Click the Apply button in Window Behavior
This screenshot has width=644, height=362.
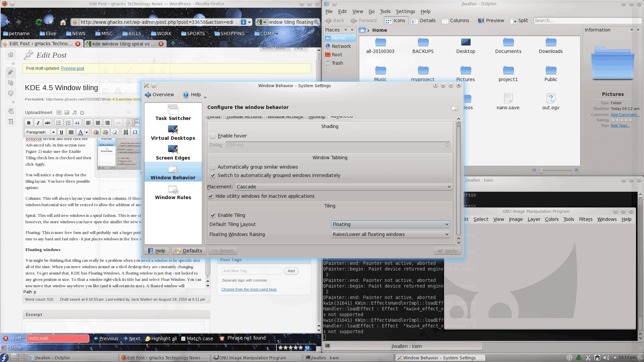click(447, 251)
